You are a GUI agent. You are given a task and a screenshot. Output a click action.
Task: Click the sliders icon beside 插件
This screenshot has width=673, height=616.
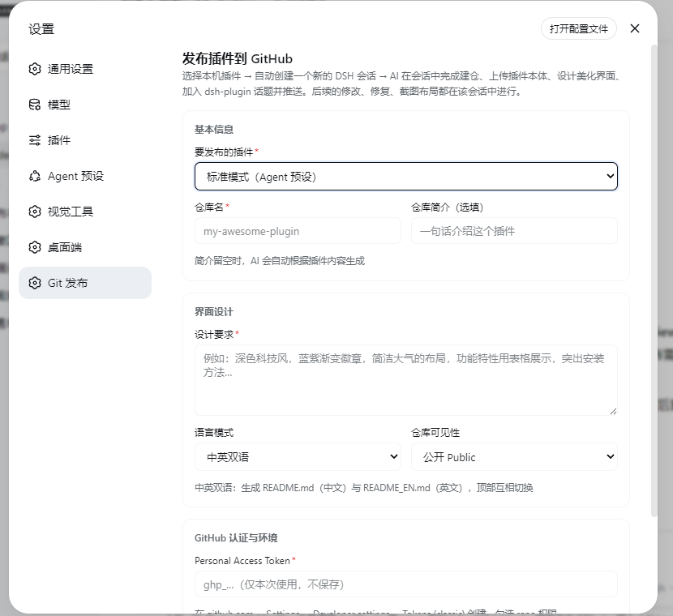(35, 140)
